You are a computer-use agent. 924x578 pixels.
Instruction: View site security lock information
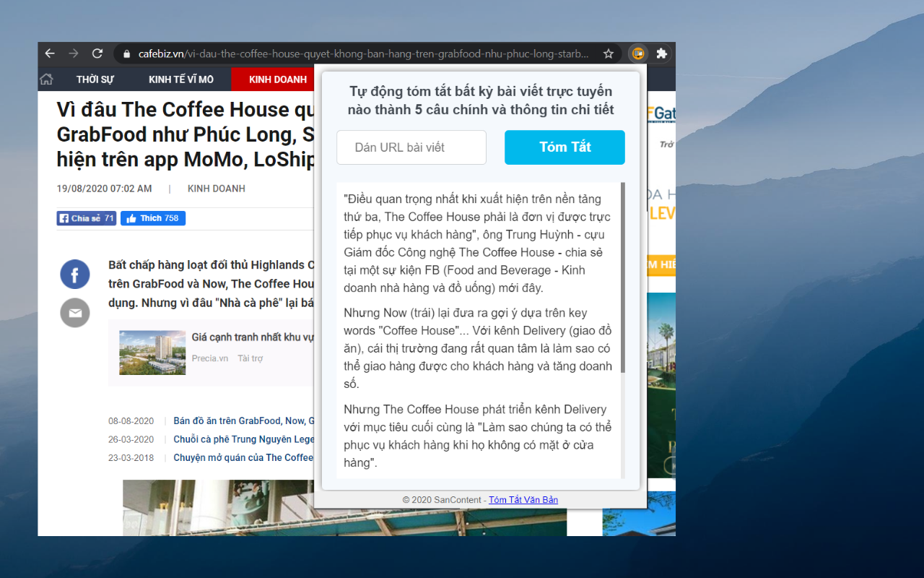[127, 53]
